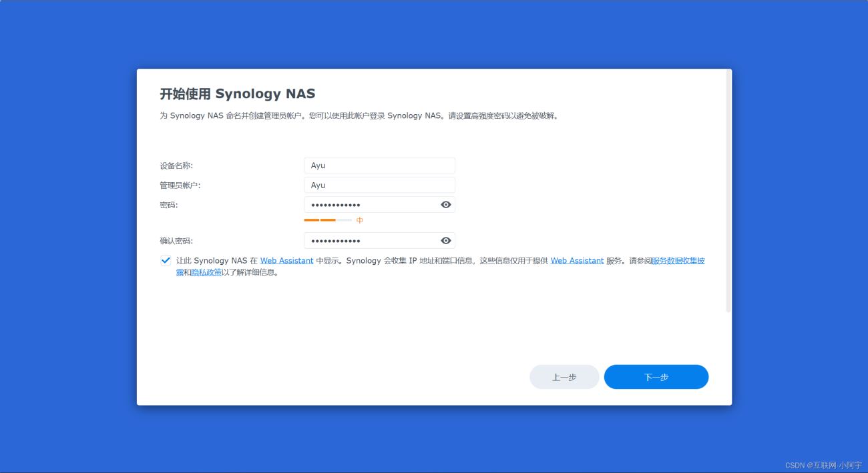Click the orange password strength meter
This screenshot has width=868, height=473.
(x=328, y=220)
